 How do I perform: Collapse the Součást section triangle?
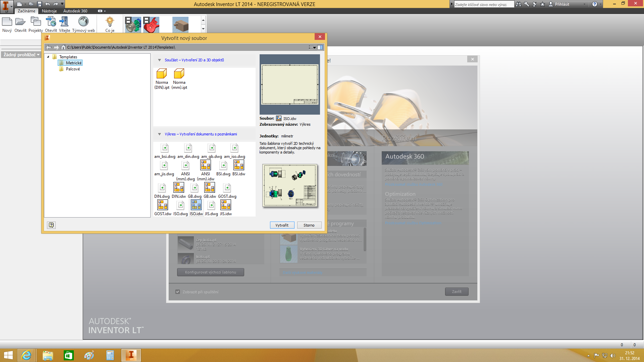pos(159,60)
